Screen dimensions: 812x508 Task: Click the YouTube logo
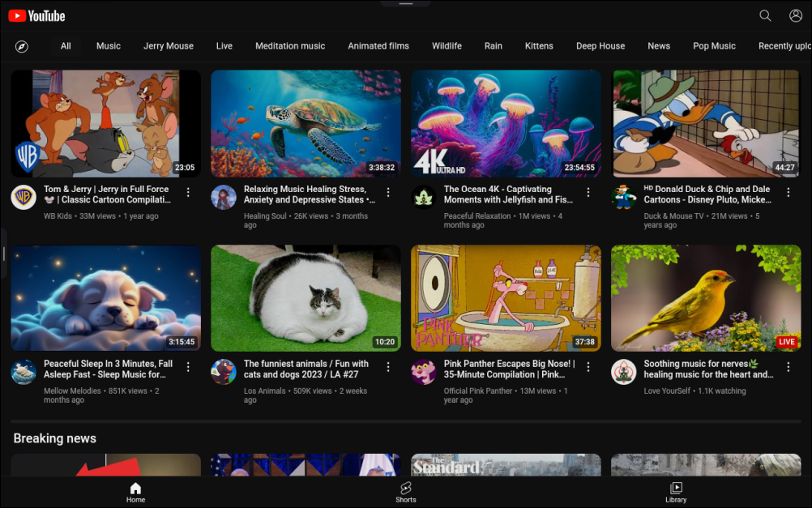37,15
